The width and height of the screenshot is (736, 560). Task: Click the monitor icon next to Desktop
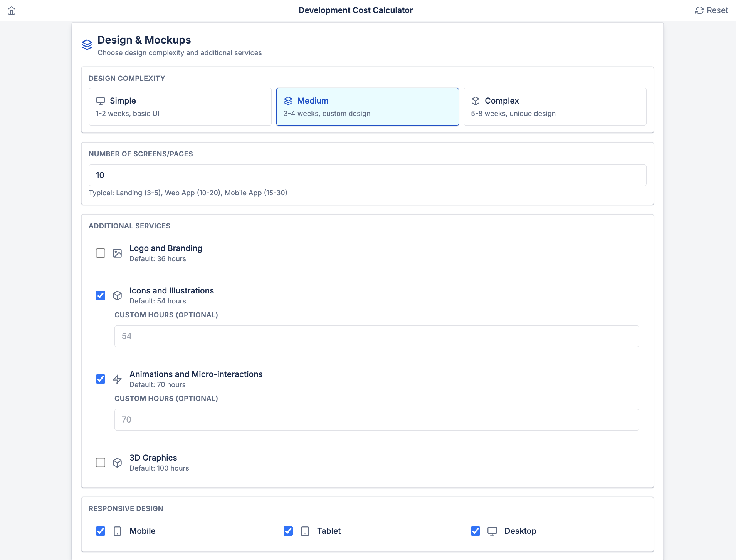pyautogui.click(x=492, y=531)
